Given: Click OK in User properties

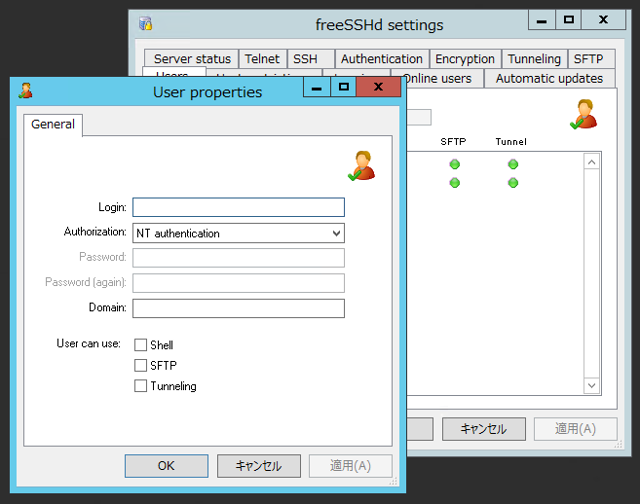Looking at the screenshot, I should [x=166, y=466].
